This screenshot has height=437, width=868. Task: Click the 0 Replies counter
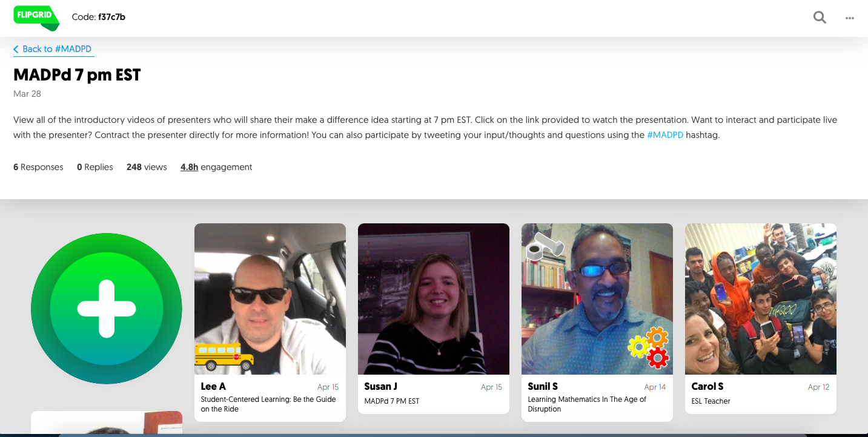pyautogui.click(x=94, y=166)
